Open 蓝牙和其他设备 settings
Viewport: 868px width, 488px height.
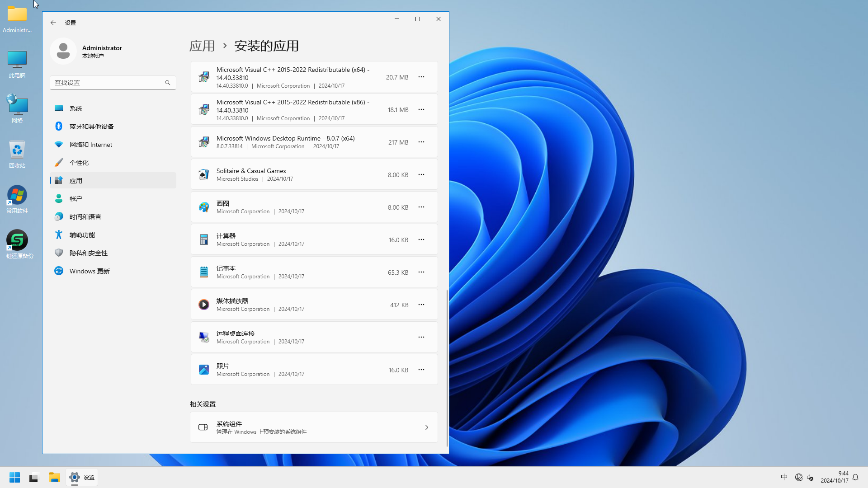pos(113,127)
